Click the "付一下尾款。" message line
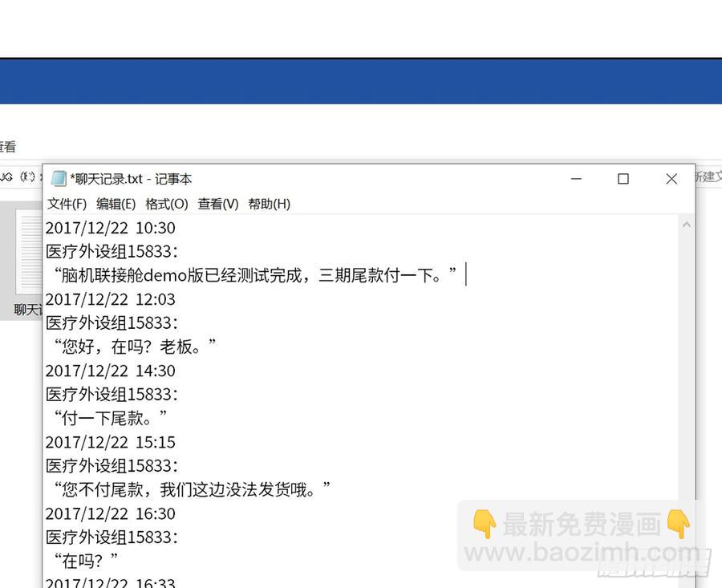The image size is (722, 588). point(110,418)
